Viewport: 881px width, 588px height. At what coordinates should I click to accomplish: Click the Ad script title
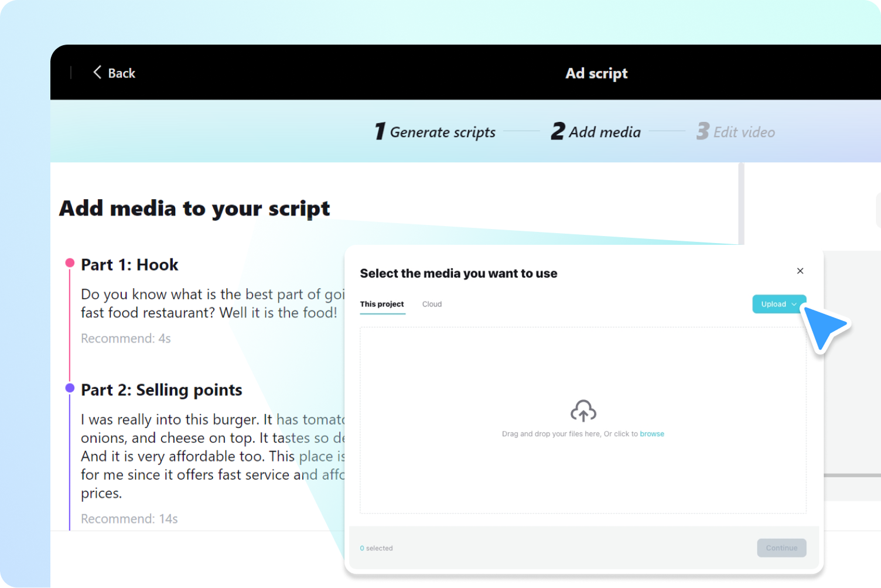(596, 73)
